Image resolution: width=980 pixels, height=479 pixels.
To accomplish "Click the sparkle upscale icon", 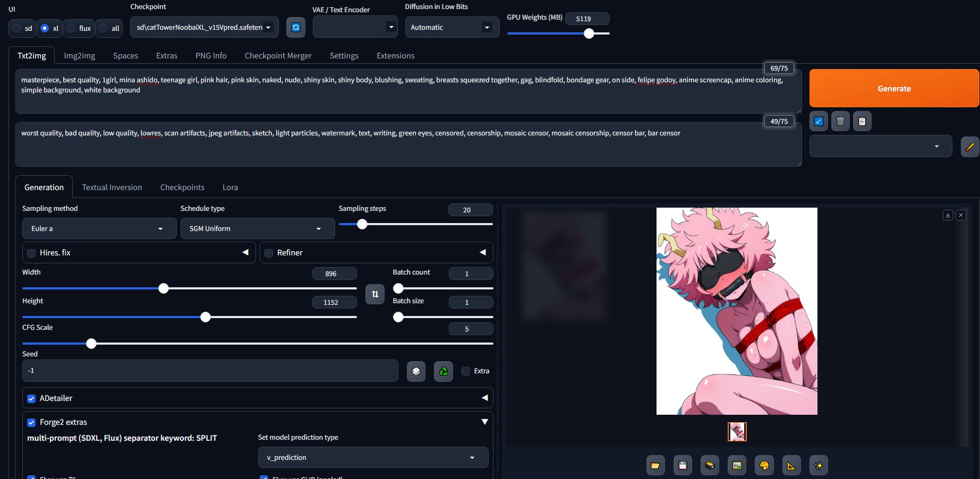I will click(819, 466).
